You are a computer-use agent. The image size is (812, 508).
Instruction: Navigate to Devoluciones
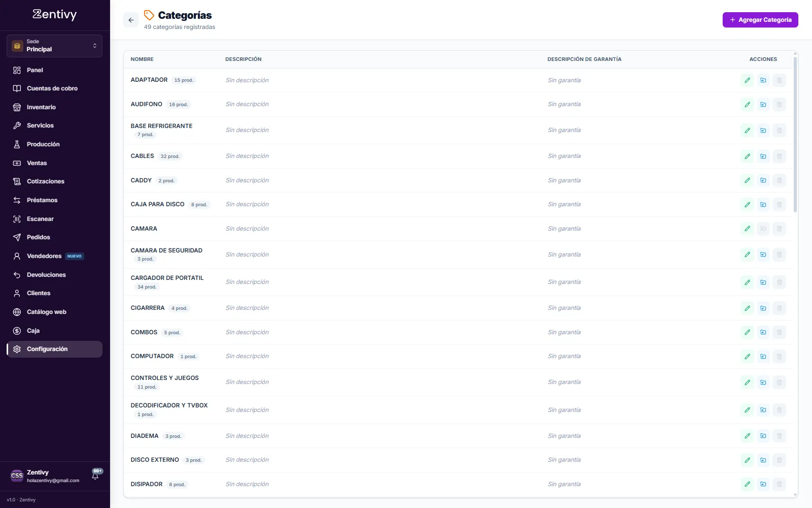coord(54,275)
